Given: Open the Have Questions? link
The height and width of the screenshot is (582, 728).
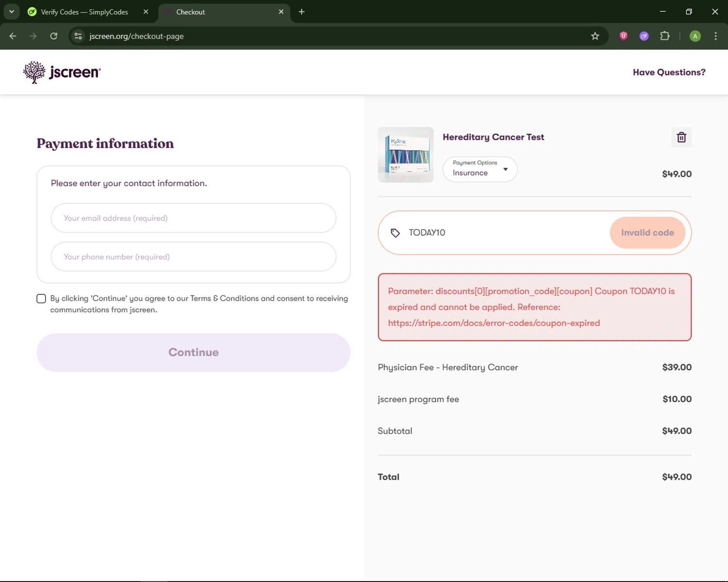Looking at the screenshot, I should point(669,72).
